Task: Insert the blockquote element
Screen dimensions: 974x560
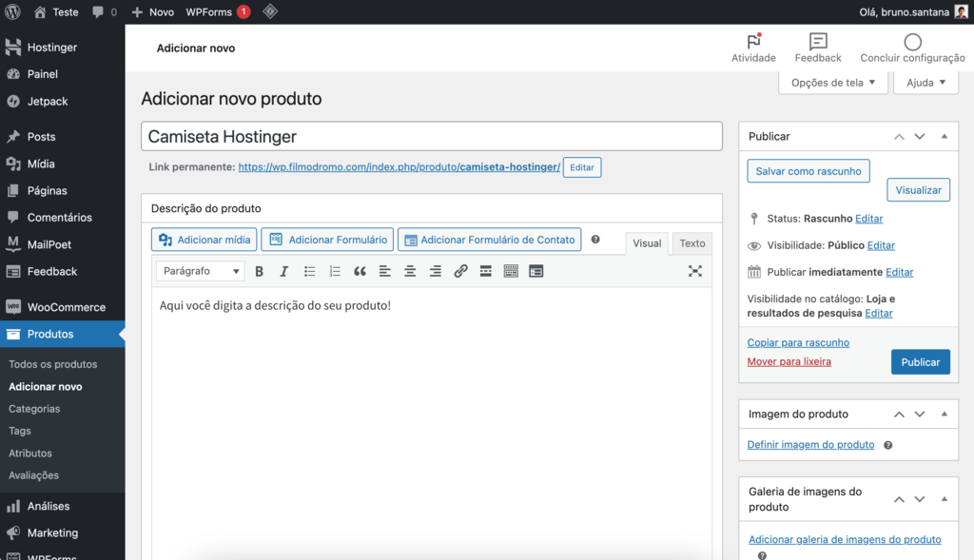Action: point(360,271)
